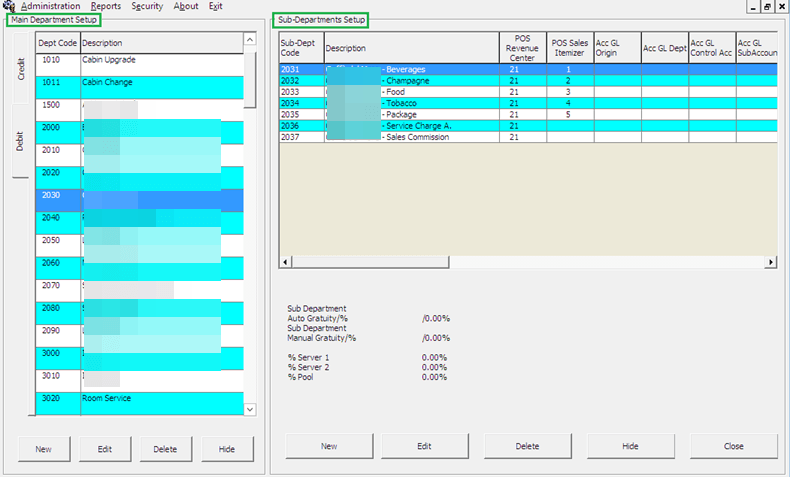
Task: Select department code 2030 row
Action: [140, 200]
